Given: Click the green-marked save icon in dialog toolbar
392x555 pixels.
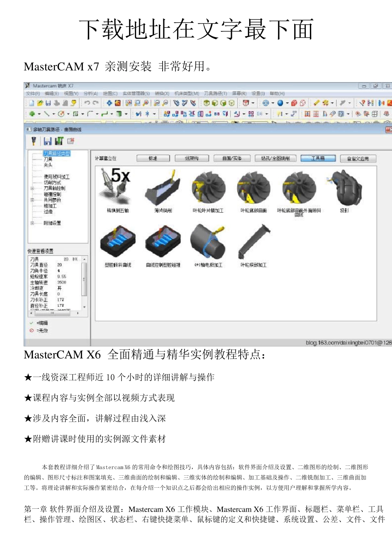Looking at the screenshot, I should click(59, 141).
